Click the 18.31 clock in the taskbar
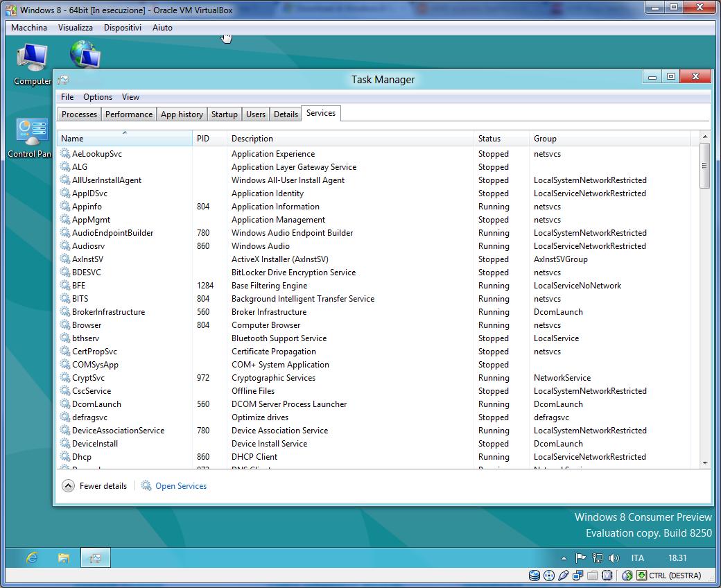 [x=677, y=558]
